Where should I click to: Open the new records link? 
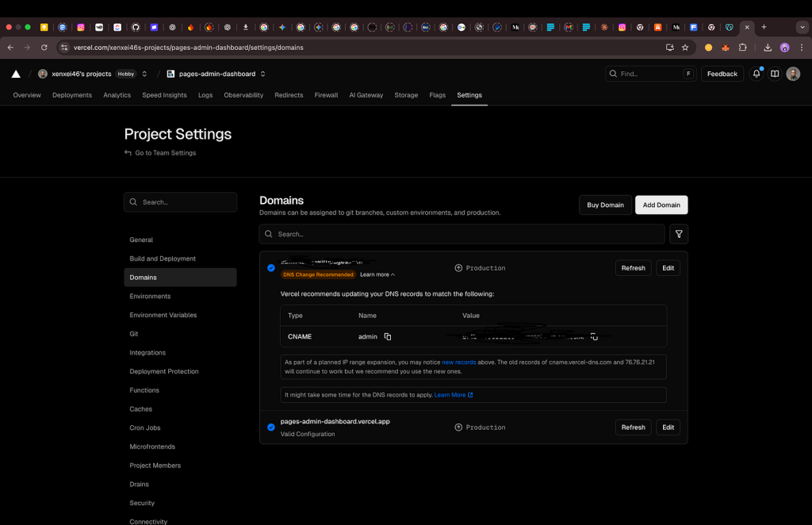[458, 362]
